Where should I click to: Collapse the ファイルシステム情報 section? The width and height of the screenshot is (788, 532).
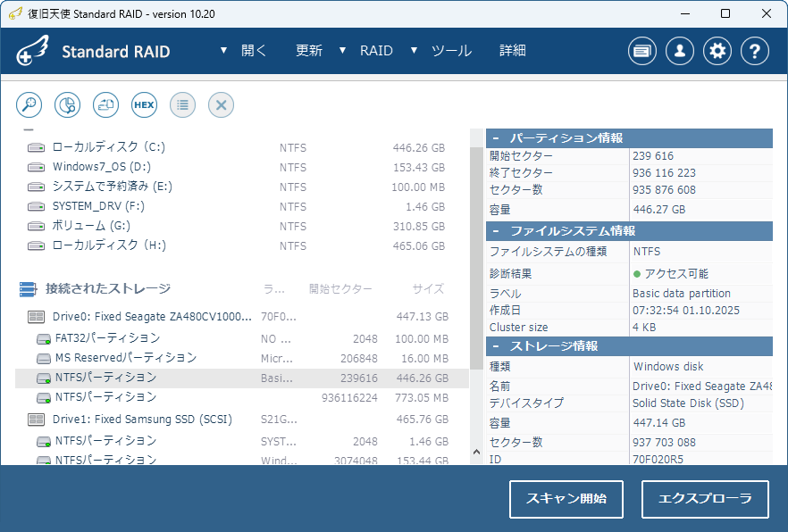pyautogui.click(x=496, y=231)
